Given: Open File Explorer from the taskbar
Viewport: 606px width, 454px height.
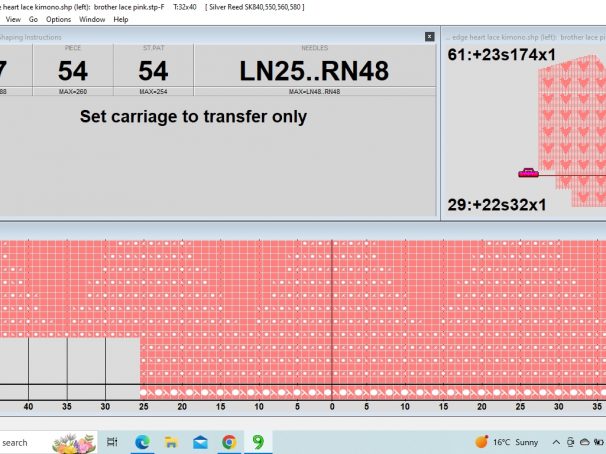Looking at the screenshot, I should (171, 442).
